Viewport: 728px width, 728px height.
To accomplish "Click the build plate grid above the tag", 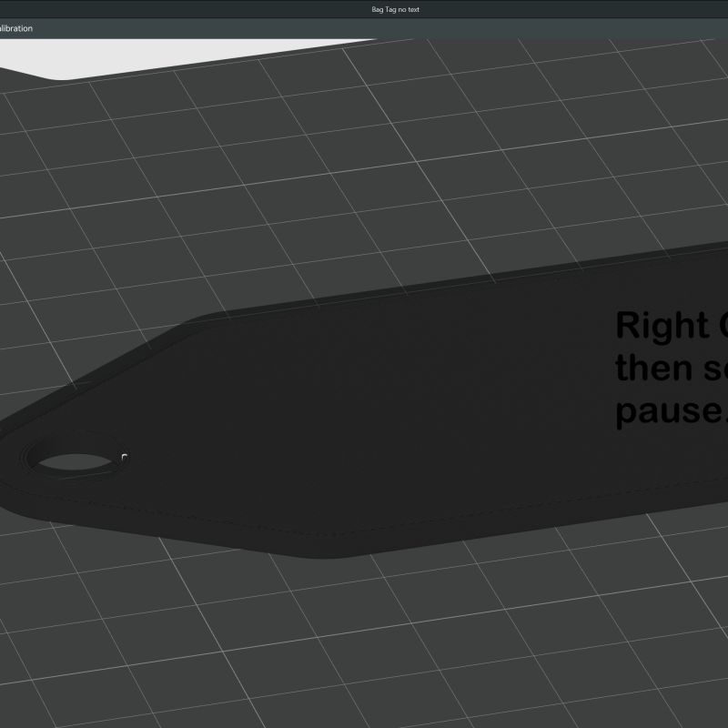I will [364, 182].
